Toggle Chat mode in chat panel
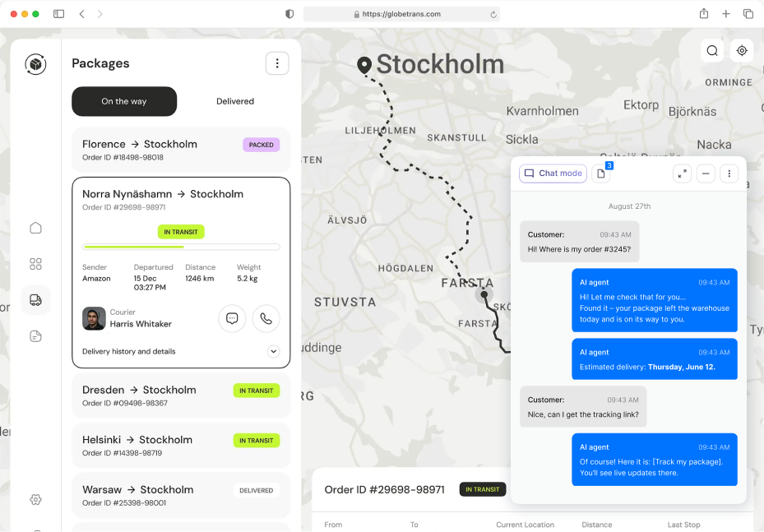The width and height of the screenshot is (764, 532). (553, 173)
